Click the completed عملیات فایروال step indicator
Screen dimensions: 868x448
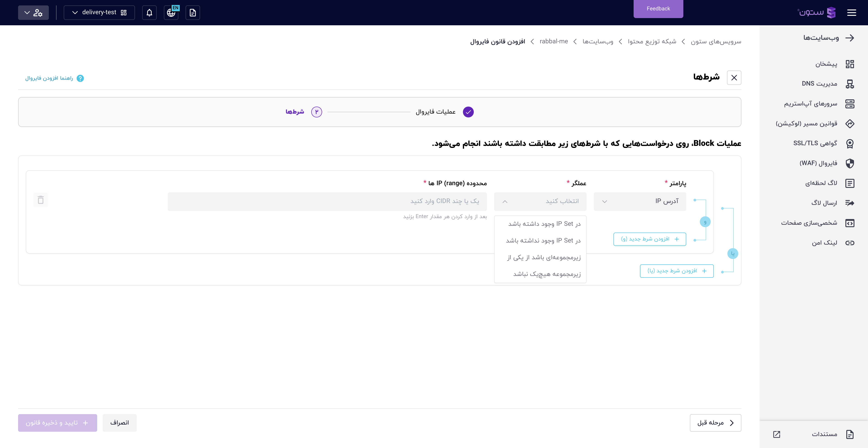click(x=468, y=112)
